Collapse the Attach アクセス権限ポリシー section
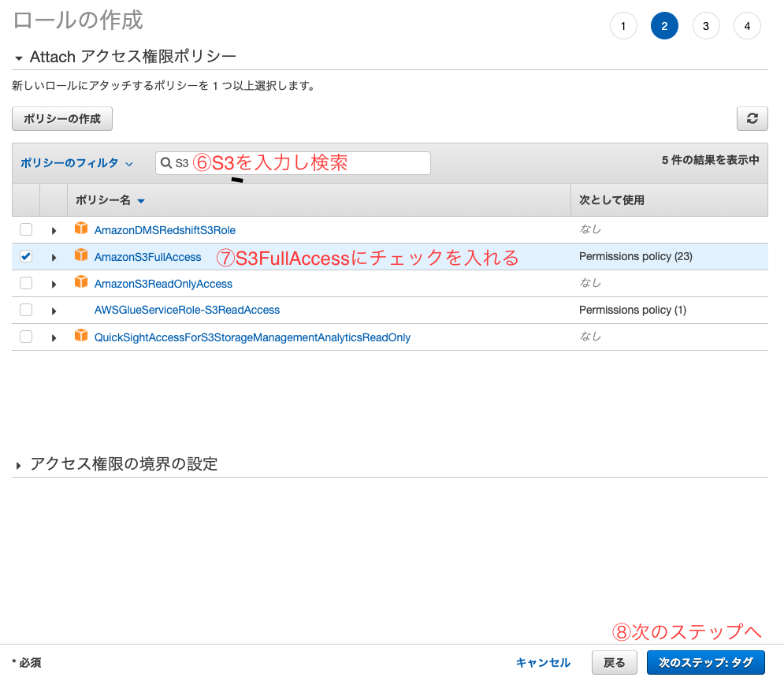784x681 pixels. pyautogui.click(x=19, y=58)
